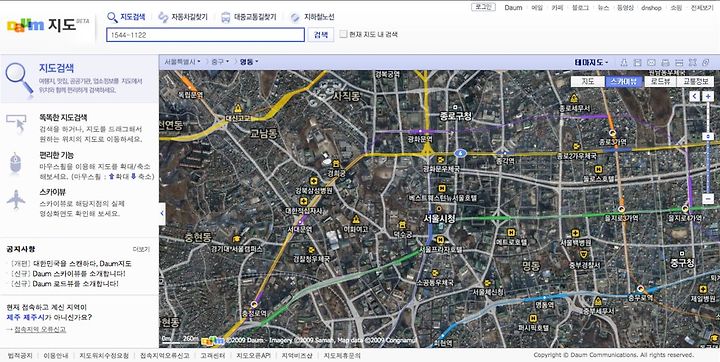Click the 경기대 서울캠퍼스 marker icon

coord(236,239)
